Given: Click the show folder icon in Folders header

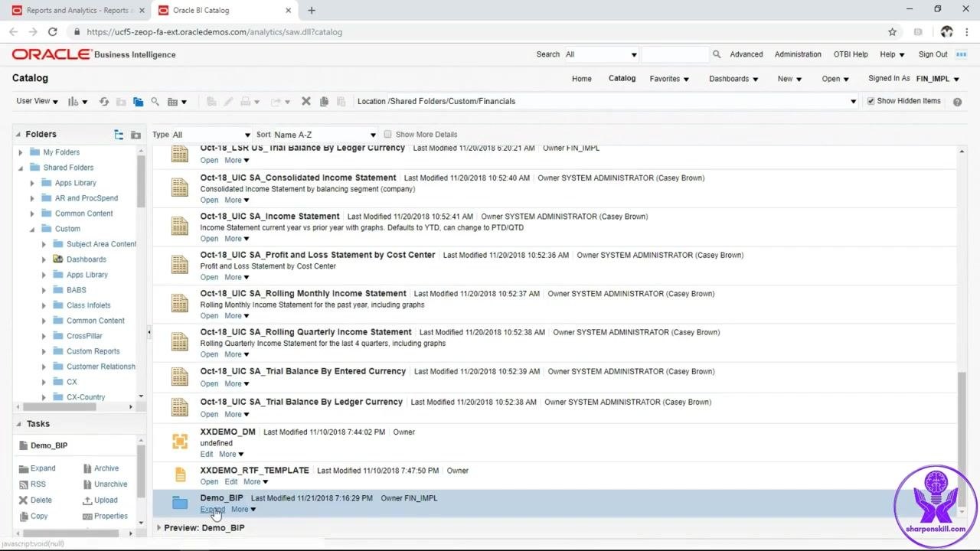Looking at the screenshot, I should (136, 135).
